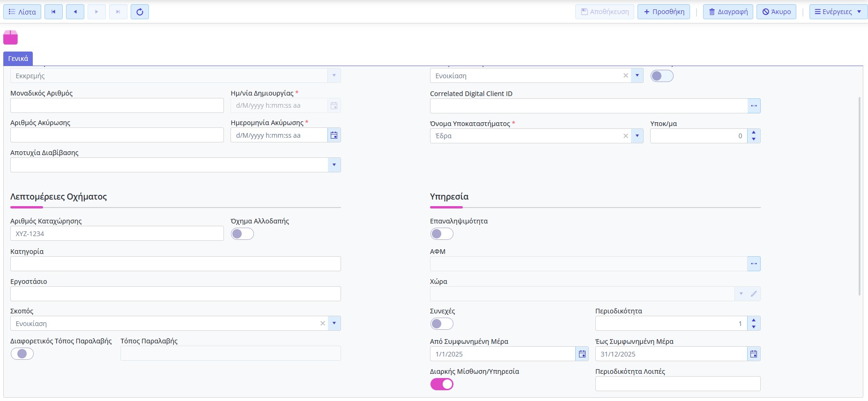Open calendar for Από Συμφωνημένη Μέρα
The width and height of the screenshot is (868, 401).
tap(582, 354)
